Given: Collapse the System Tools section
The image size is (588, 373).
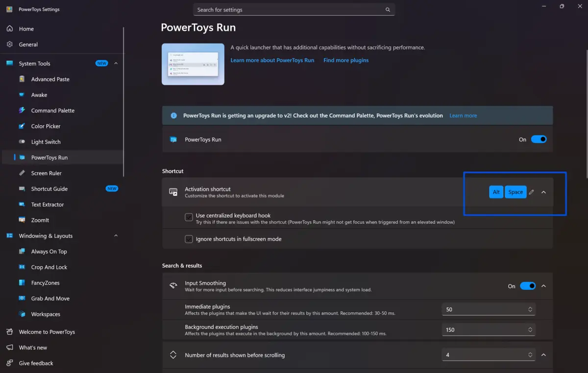Looking at the screenshot, I should pyautogui.click(x=116, y=64).
